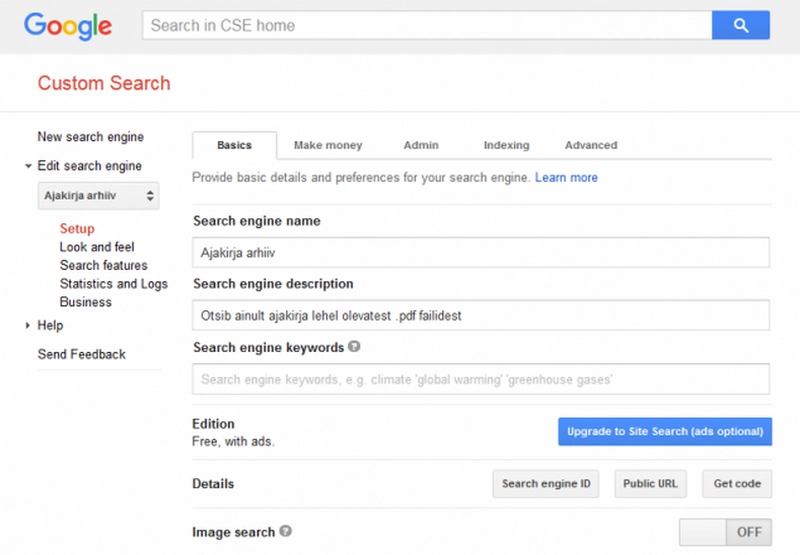800x555 pixels.
Task: Open the Business section
Action: point(86,302)
